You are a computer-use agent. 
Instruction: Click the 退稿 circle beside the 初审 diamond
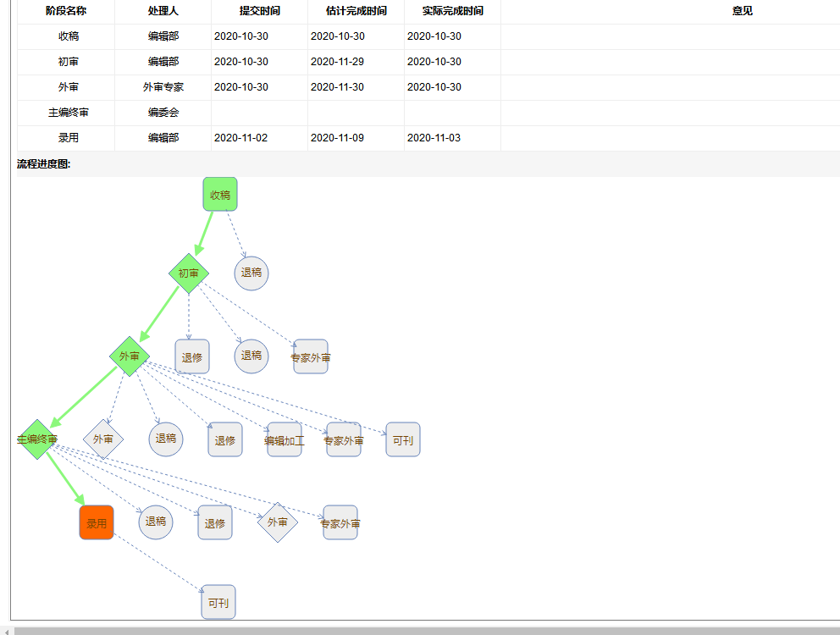(x=251, y=273)
